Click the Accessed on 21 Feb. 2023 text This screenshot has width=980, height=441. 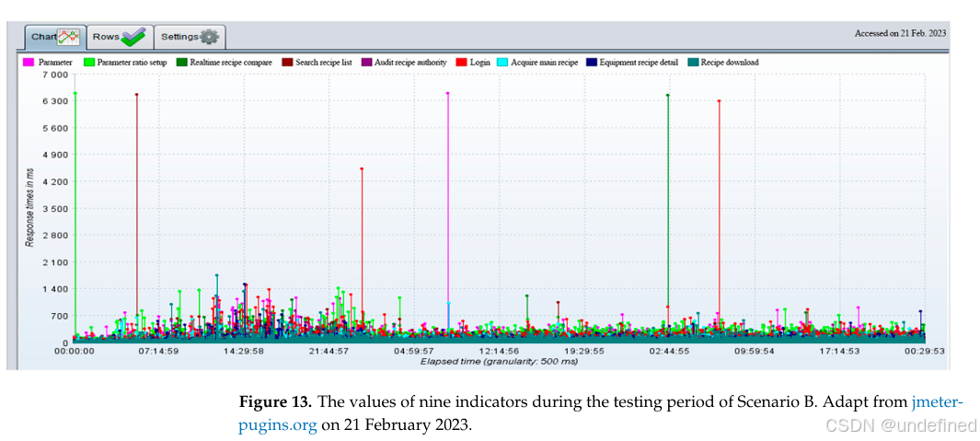click(900, 33)
